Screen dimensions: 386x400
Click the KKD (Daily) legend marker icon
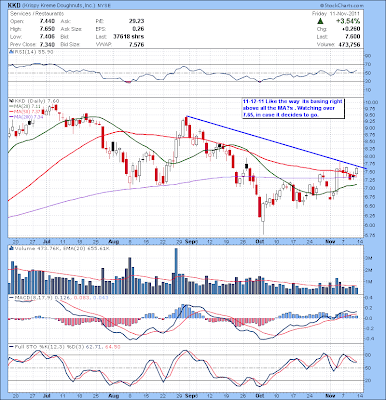point(11,101)
